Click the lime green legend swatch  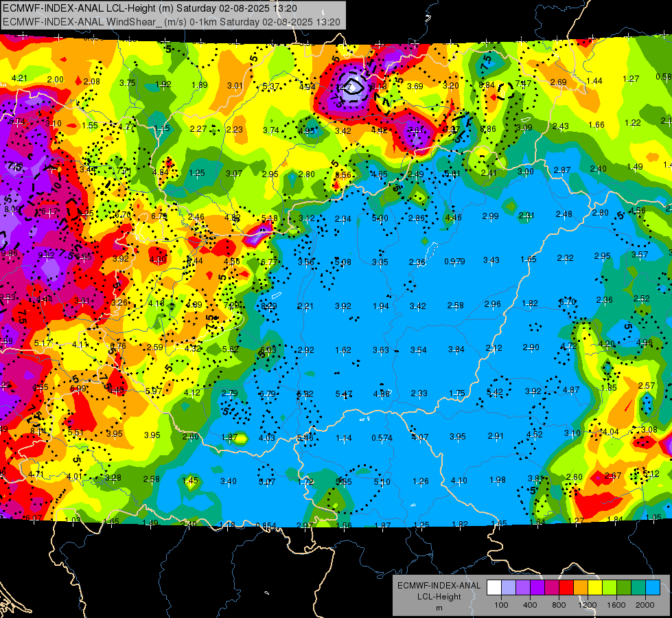tap(609, 588)
